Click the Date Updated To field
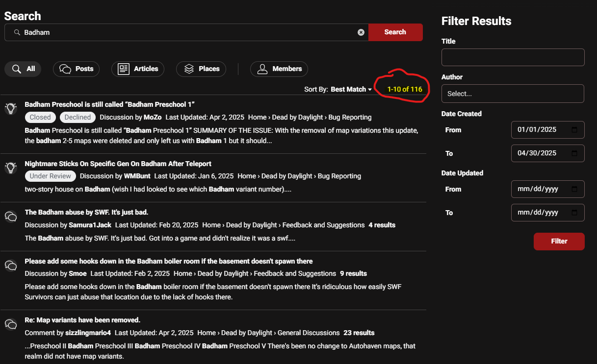Viewport: 597px width, 364px height. [548, 213]
